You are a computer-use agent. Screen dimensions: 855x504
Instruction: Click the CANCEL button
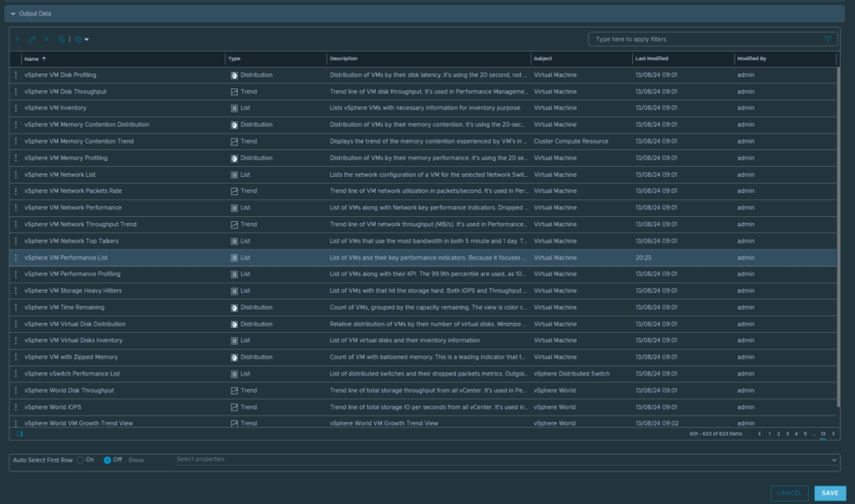pos(789,493)
